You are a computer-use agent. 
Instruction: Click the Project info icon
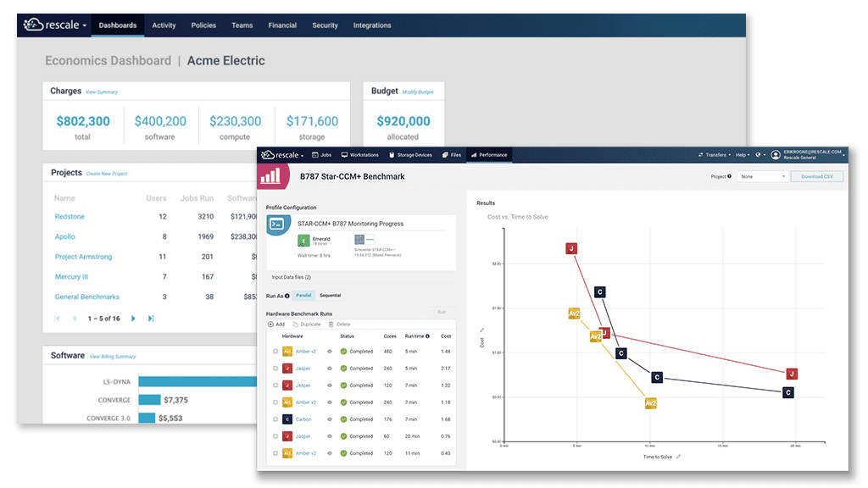[729, 176]
